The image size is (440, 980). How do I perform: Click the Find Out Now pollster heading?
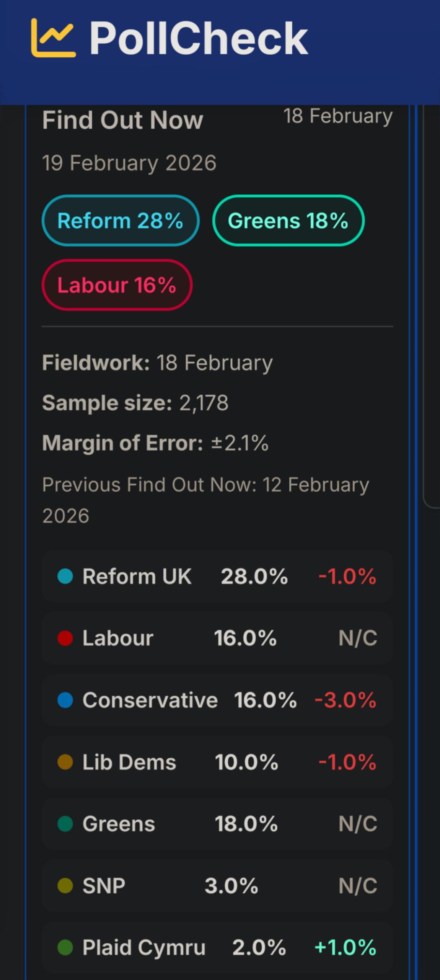[122, 120]
